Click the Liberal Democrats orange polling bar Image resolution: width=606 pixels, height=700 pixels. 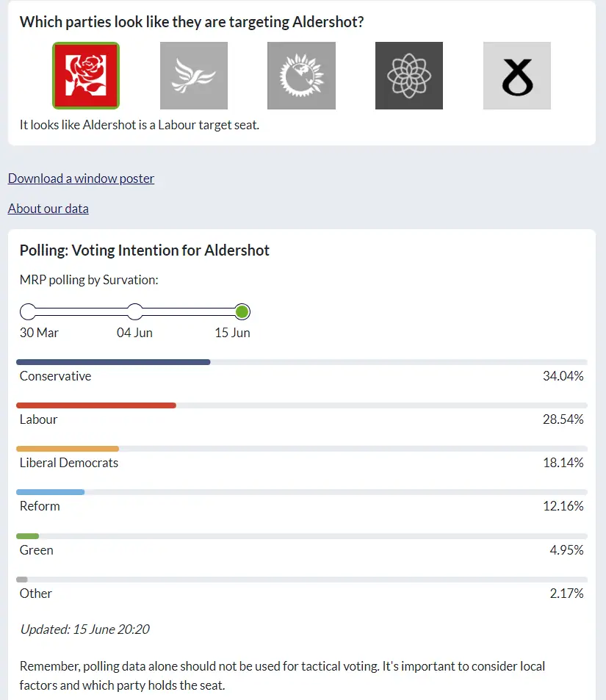point(68,449)
